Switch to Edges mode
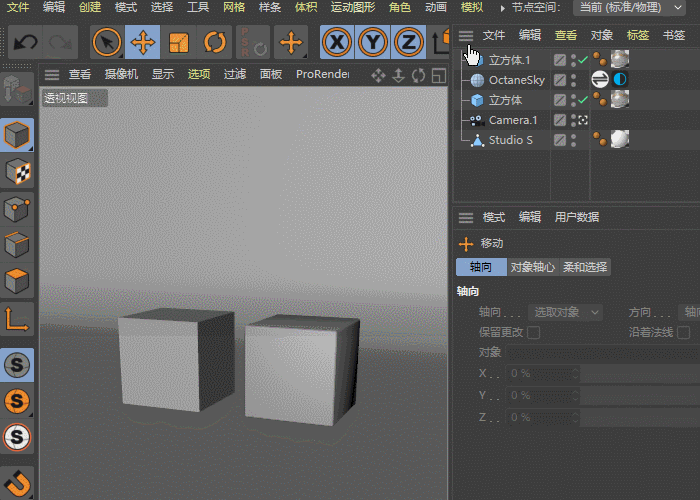 click(x=17, y=245)
